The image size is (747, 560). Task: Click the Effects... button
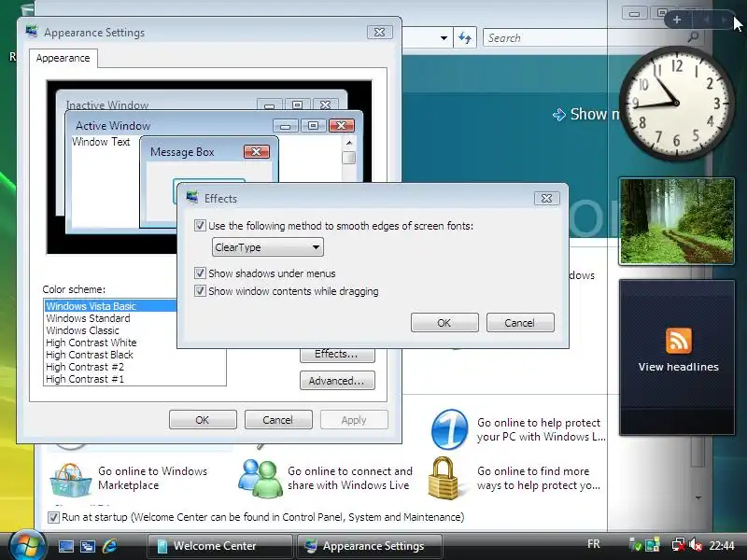point(337,355)
